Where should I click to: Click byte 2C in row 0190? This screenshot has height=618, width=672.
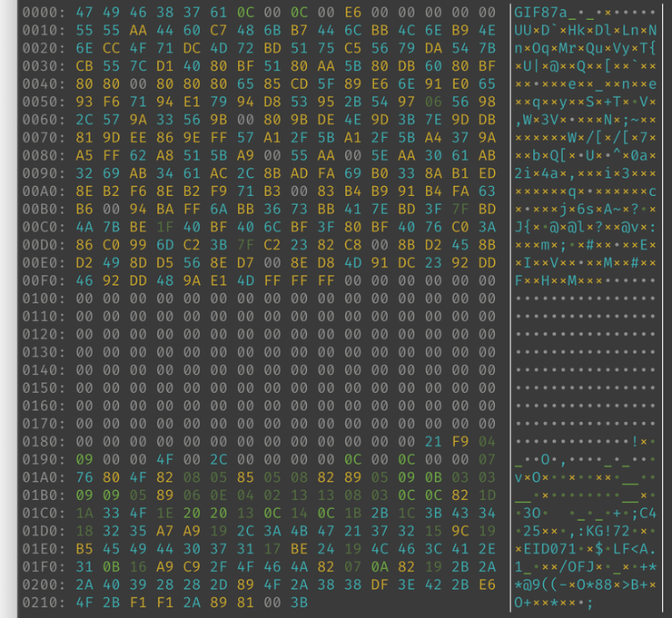[219, 459]
